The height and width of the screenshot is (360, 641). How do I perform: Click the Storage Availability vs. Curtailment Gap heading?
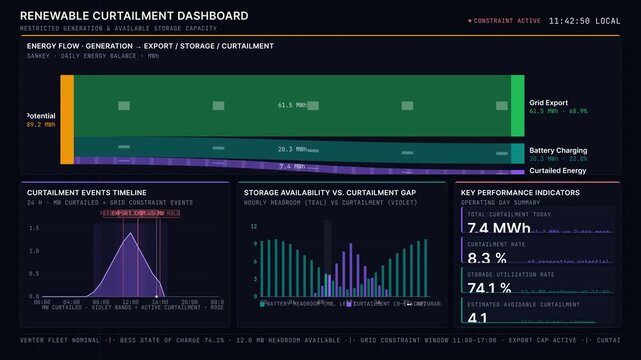[330, 192]
